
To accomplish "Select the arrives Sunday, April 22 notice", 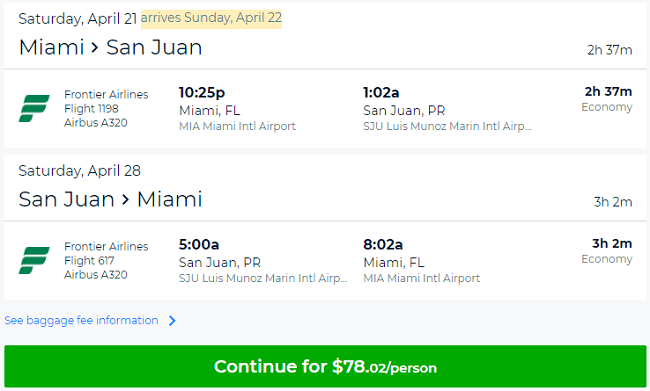I will coord(211,18).
